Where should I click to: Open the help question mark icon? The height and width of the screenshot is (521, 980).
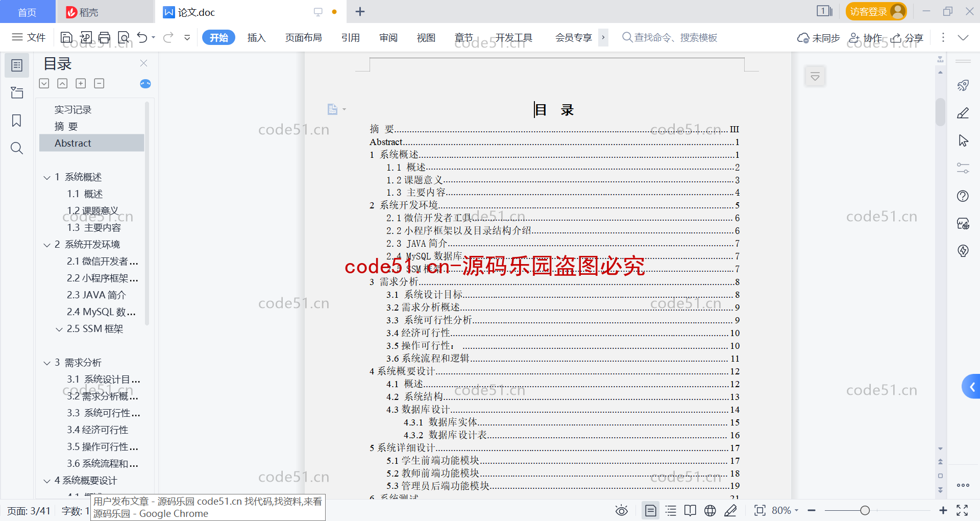click(x=963, y=196)
